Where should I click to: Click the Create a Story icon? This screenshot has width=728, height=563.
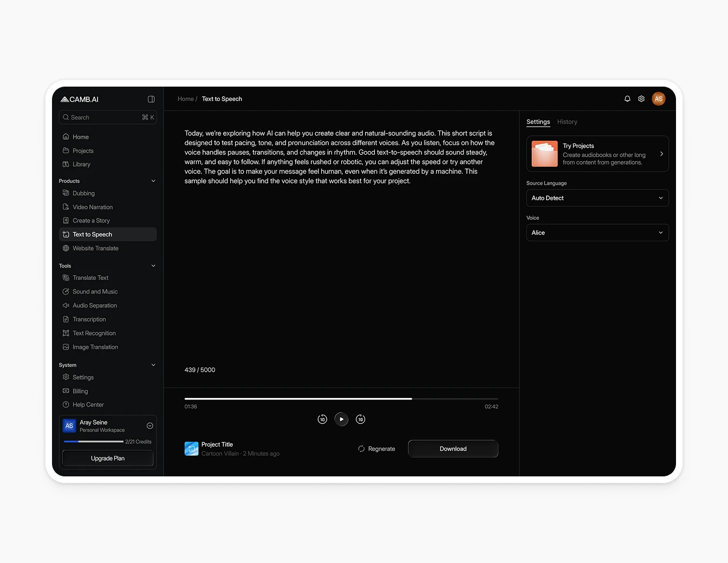click(x=66, y=220)
